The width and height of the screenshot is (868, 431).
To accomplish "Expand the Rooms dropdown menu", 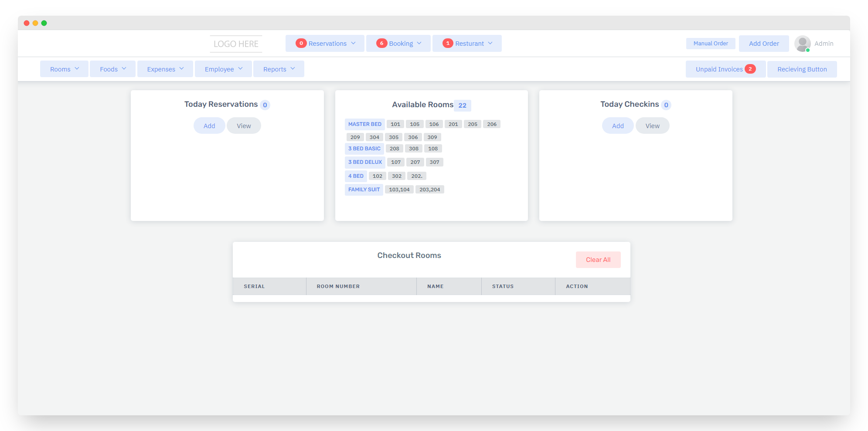I will pos(64,69).
